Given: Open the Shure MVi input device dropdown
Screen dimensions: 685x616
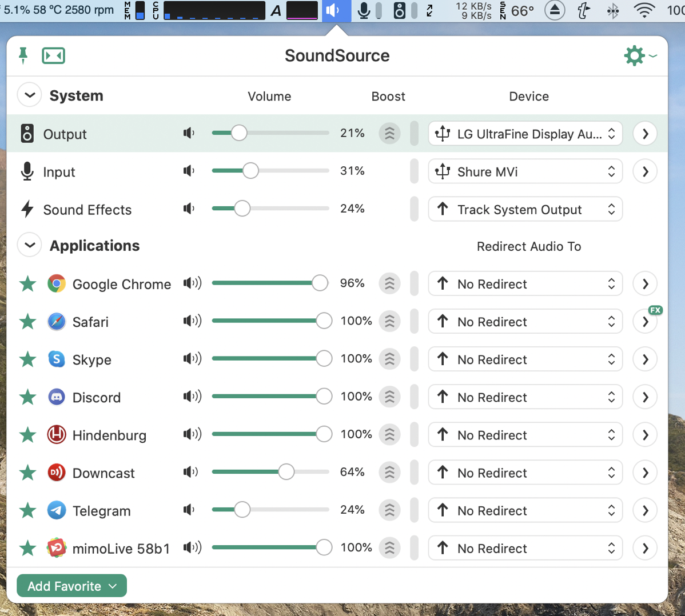Looking at the screenshot, I should click(525, 171).
